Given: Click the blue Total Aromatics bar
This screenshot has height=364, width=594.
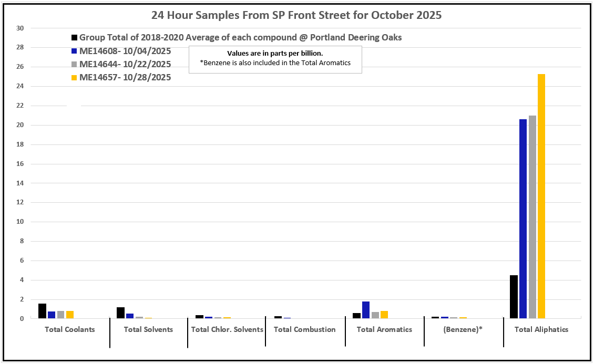Looking at the screenshot, I should (x=366, y=310).
